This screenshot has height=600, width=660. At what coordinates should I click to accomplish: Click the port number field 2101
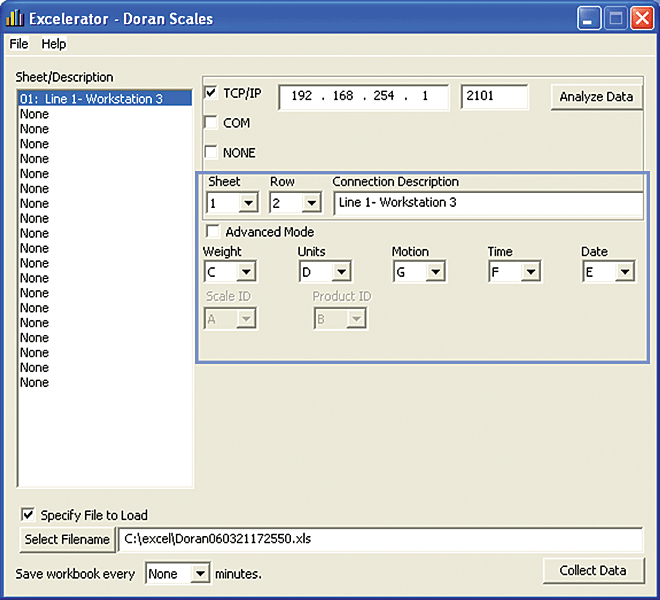(x=494, y=96)
